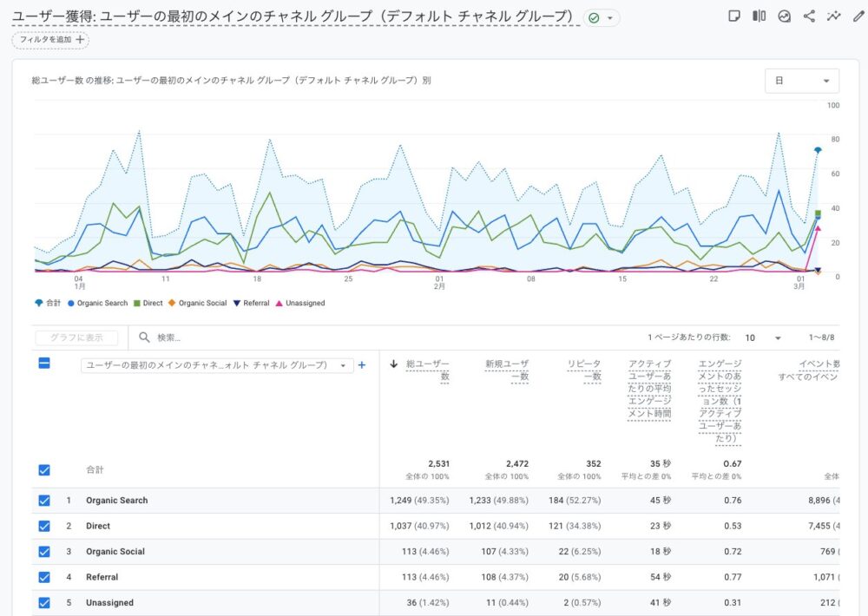Screen dimensions: 868x616
Task: Click the add comparison columns icon
Action: [x=759, y=16]
